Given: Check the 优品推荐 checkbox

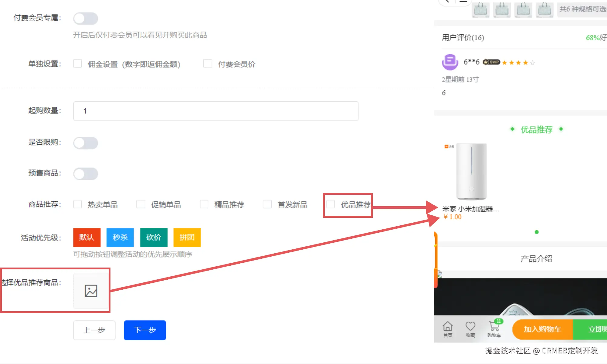Looking at the screenshot, I should (x=331, y=204).
